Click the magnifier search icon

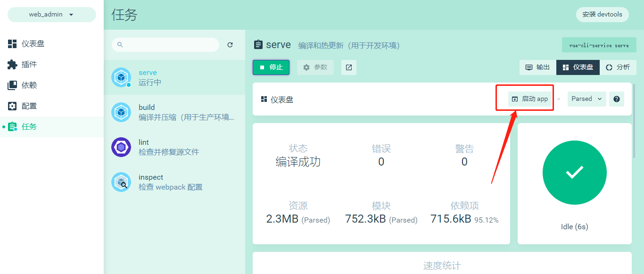click(120, 45)
